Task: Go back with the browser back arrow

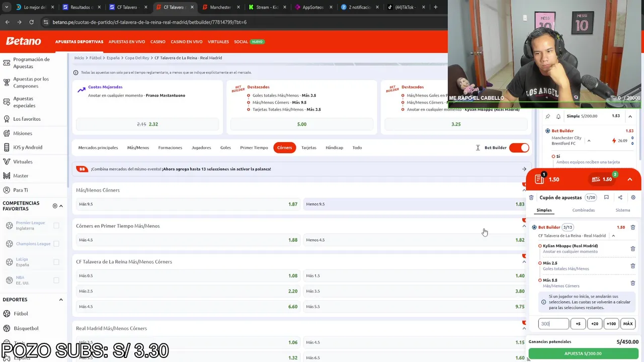Action: 7,22
